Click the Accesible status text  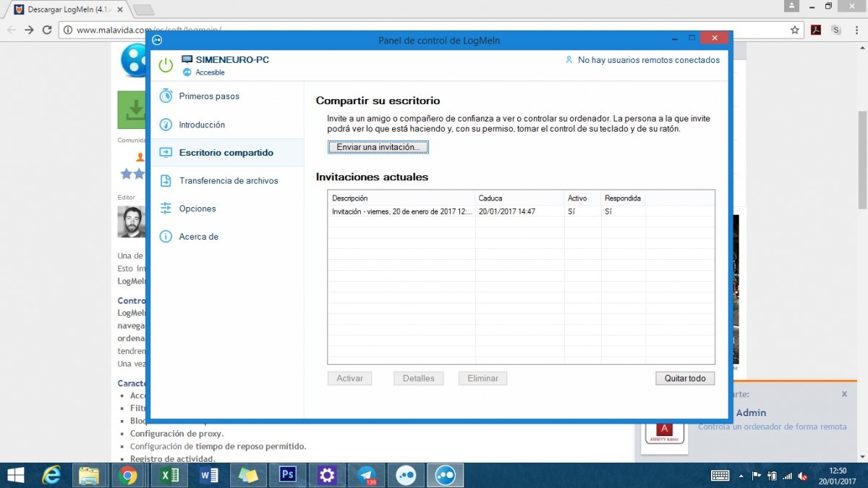point(210,72)
